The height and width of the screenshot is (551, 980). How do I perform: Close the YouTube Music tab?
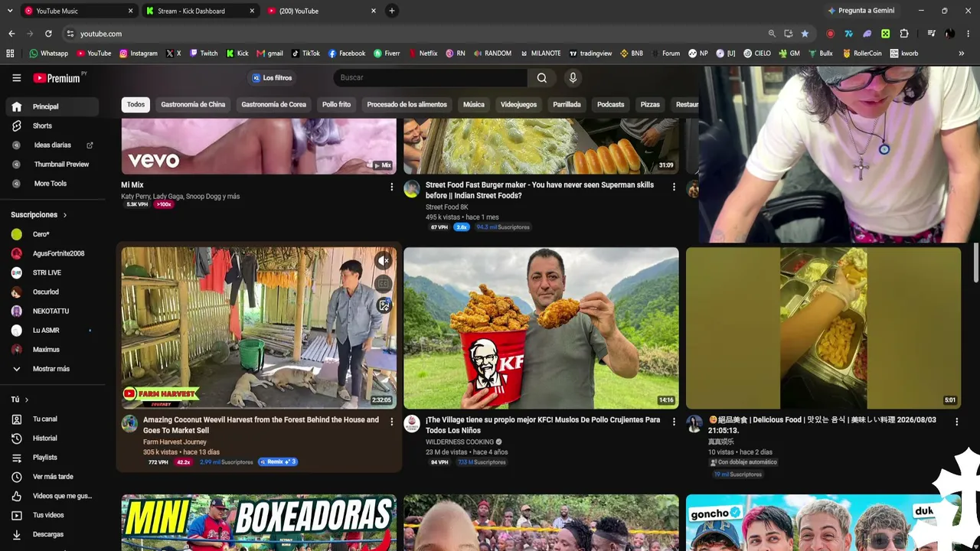[130, 11]
